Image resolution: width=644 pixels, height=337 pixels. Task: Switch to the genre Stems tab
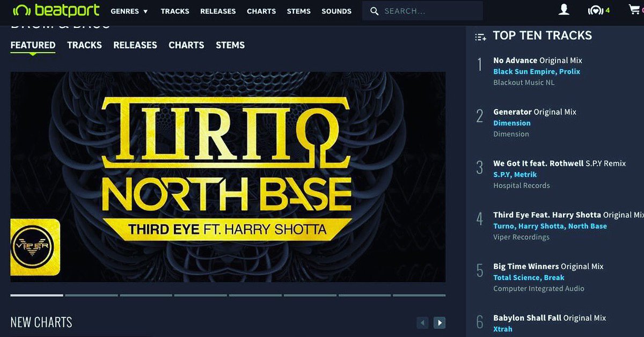[230, 45]
